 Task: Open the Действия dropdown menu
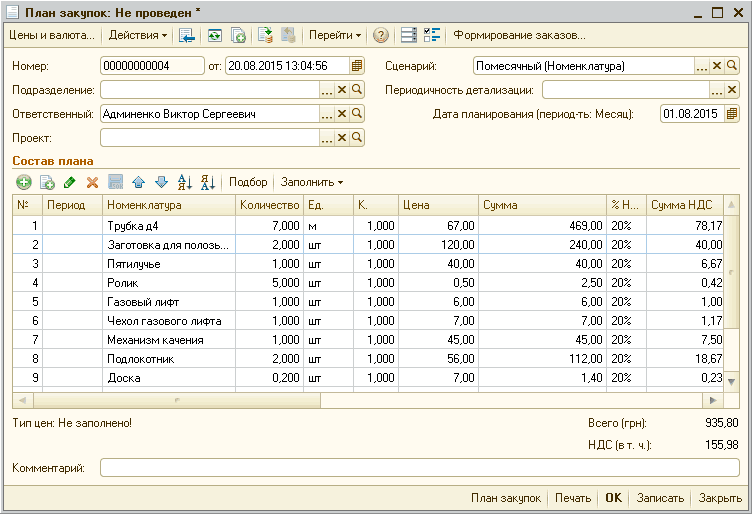[x=137, y=35]
